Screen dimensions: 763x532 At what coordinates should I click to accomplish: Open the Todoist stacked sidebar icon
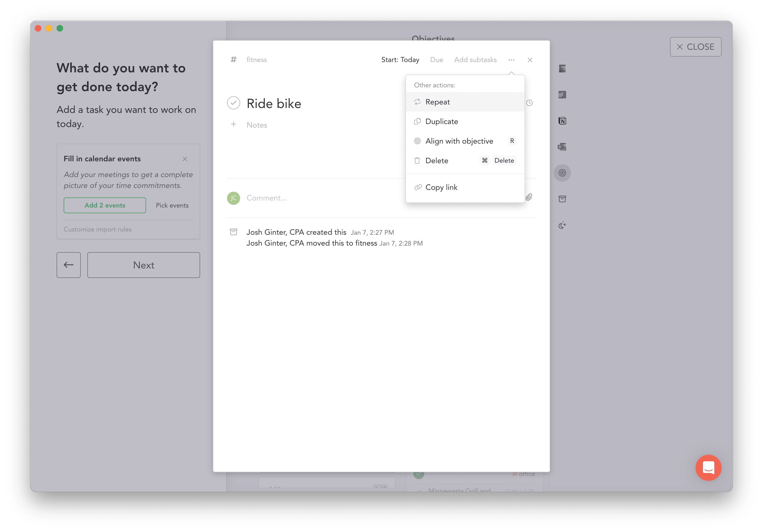tap(562, 95)
